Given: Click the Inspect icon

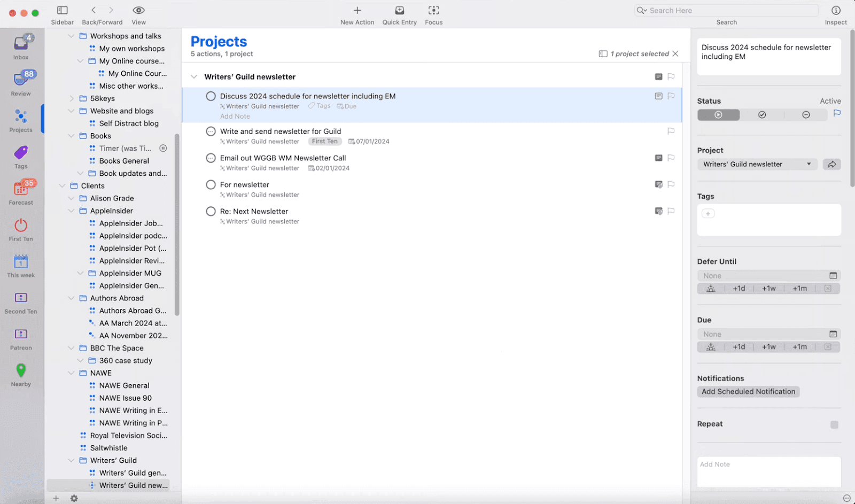Looking at the screenshot, I should [x=836, y=10].
